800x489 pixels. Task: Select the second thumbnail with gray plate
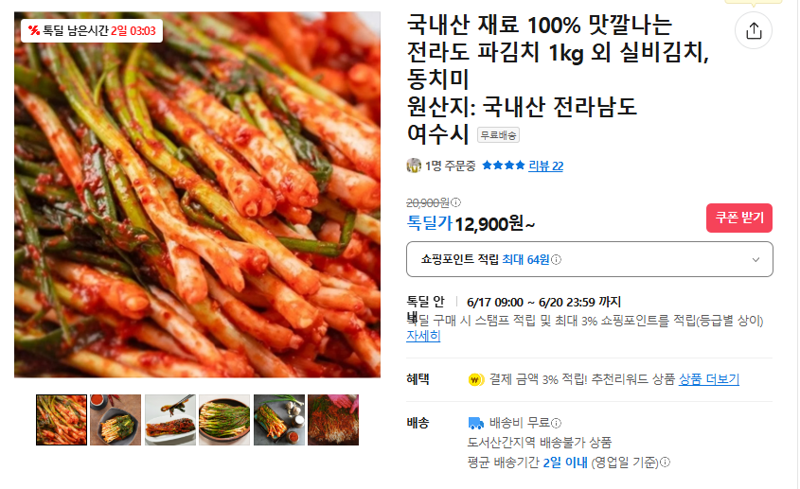pyautogui.click(x=116, y=420)
